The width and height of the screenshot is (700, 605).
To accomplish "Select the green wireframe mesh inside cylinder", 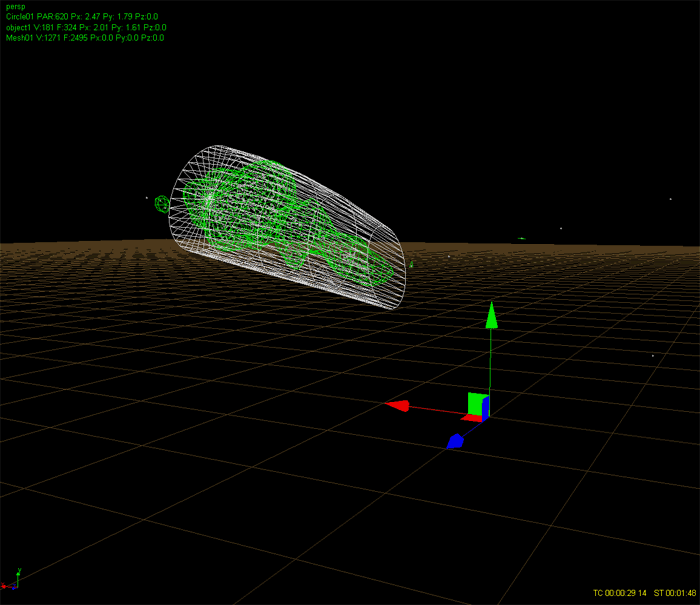I will click(x=286, y=223).
